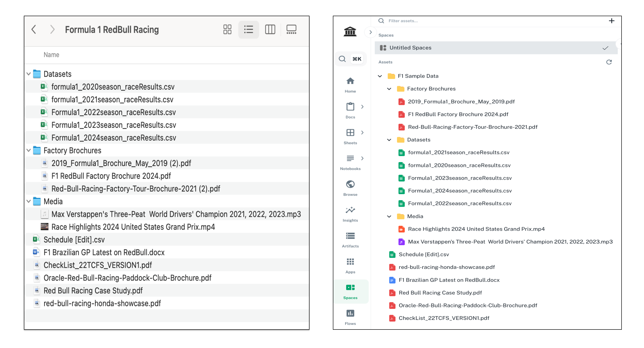Collapse Datasets folder in Finder

(x=29, y=74)
